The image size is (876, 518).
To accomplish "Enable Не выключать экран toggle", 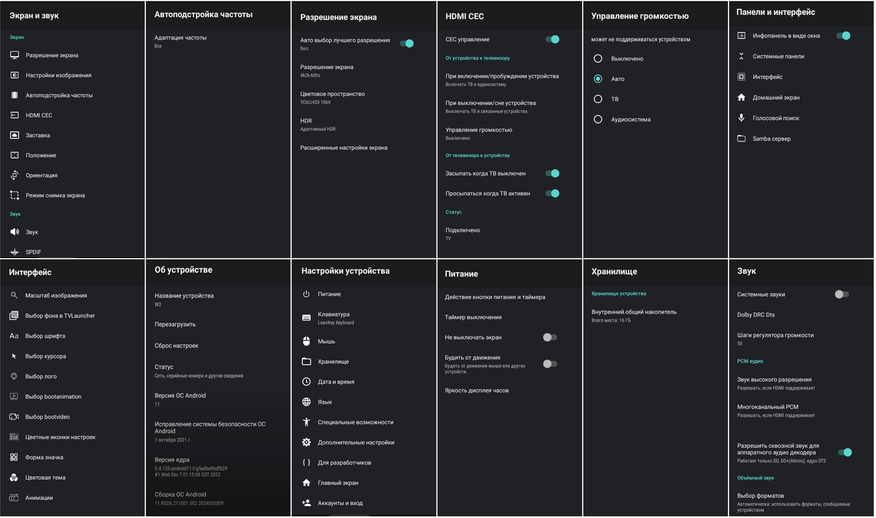I will pos(550,337).
